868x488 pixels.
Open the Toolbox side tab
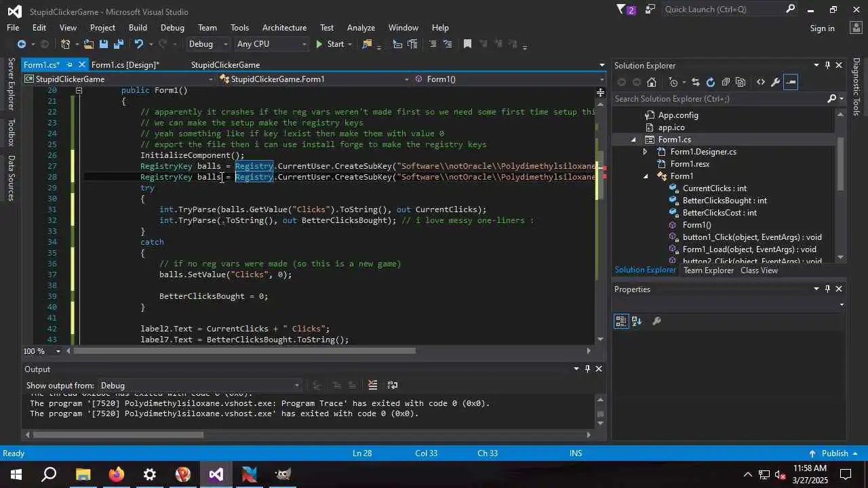coord(11,132)
